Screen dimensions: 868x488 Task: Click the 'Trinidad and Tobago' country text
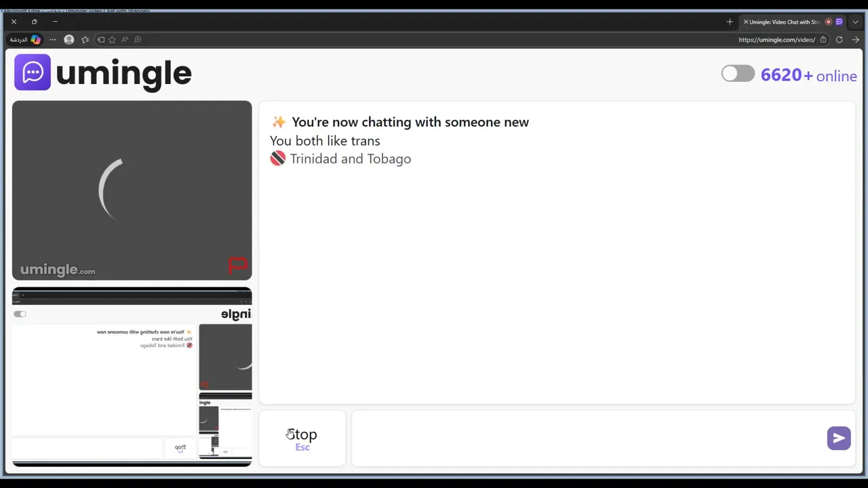(x=351, y=159)
